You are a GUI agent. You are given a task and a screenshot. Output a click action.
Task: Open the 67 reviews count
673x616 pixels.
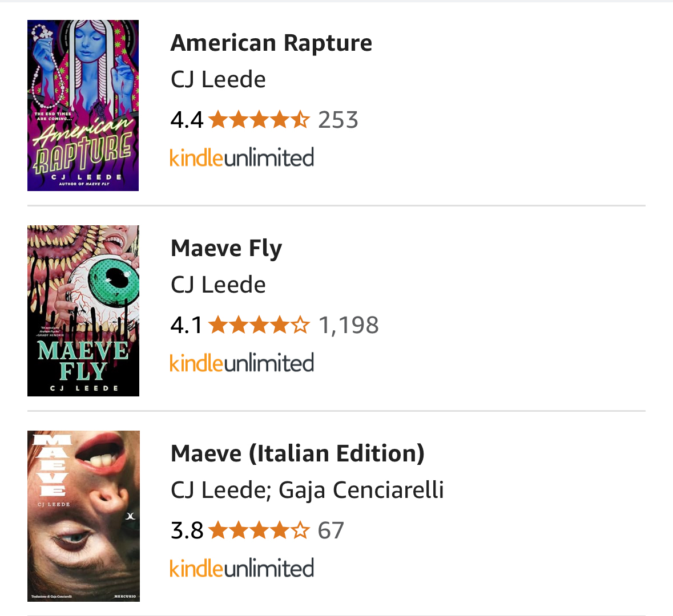pos(331,530)
